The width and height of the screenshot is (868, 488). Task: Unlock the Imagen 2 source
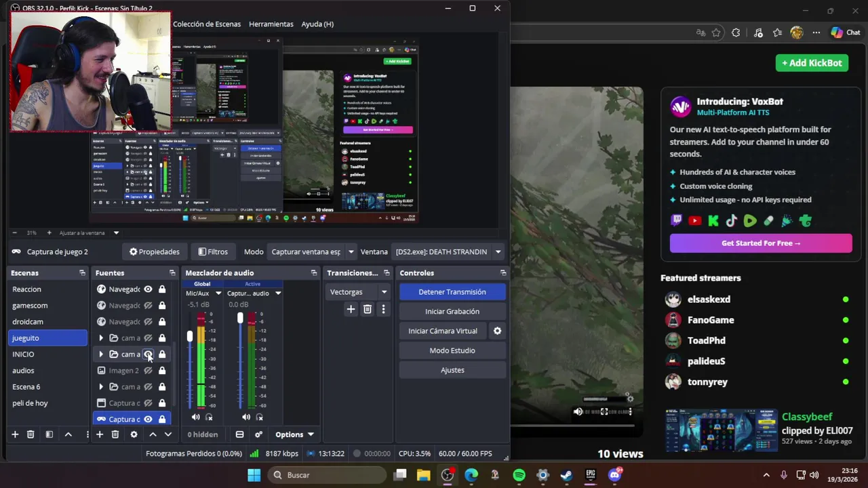pyautogui.click(x=162, y=371)
